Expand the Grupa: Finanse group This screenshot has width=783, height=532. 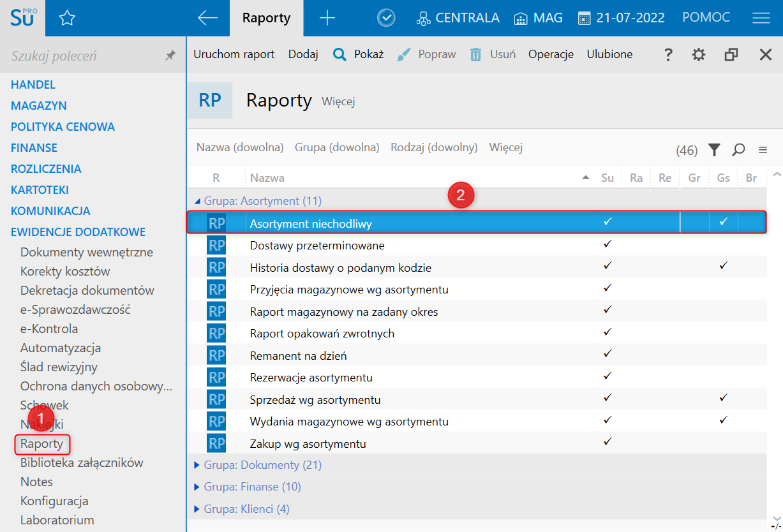point(197,487)
